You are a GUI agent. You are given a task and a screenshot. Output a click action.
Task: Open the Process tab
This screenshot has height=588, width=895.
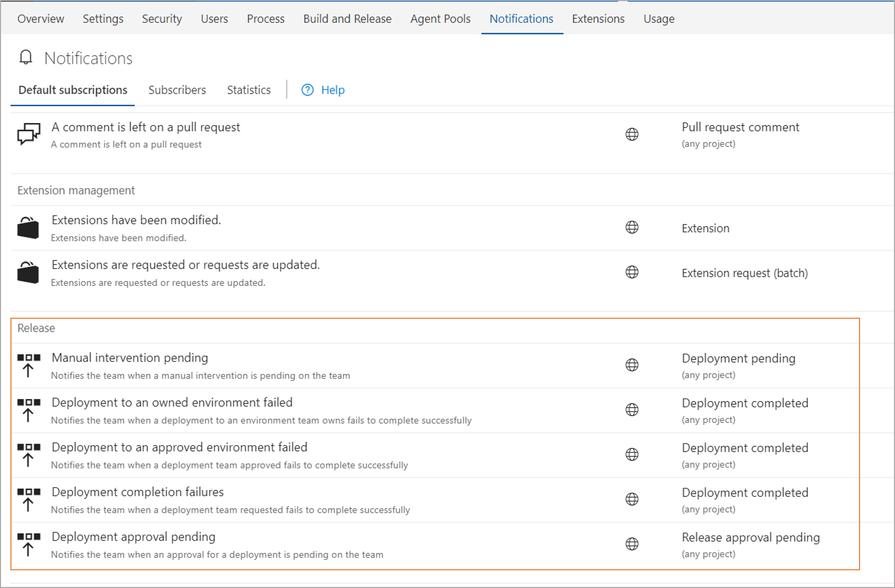[x=266, y=19]
